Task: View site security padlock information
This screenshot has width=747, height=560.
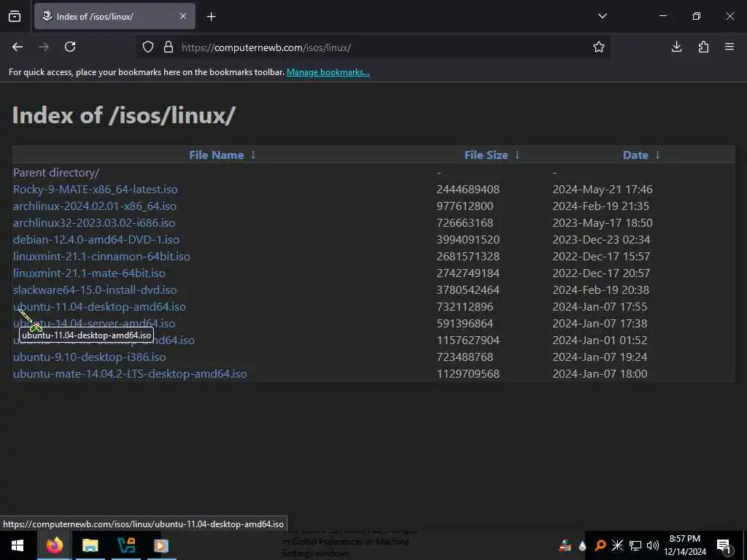Action: click(169, 47)
